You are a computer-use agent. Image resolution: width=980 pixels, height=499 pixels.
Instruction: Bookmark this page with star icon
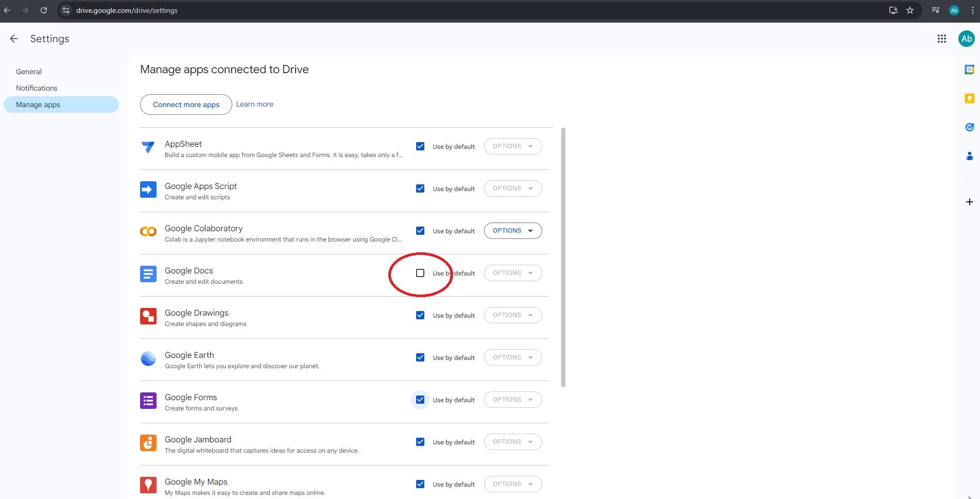[910, 10]
